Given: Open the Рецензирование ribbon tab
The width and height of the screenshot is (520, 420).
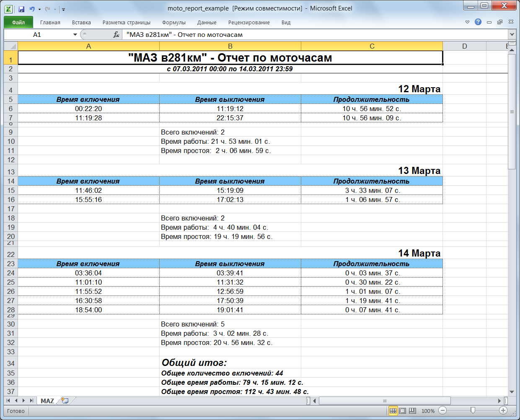Looking at the screenshot, I should pyautogui.click(x=249, y=23).
